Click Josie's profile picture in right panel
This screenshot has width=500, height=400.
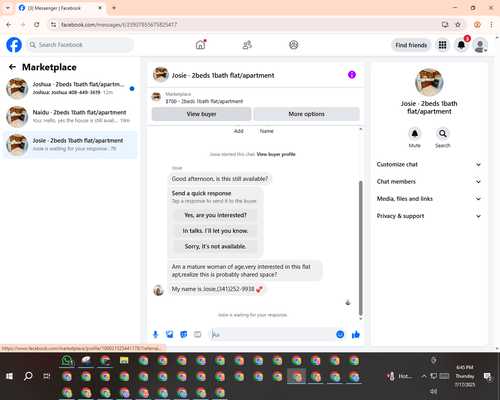click(429, 82)
